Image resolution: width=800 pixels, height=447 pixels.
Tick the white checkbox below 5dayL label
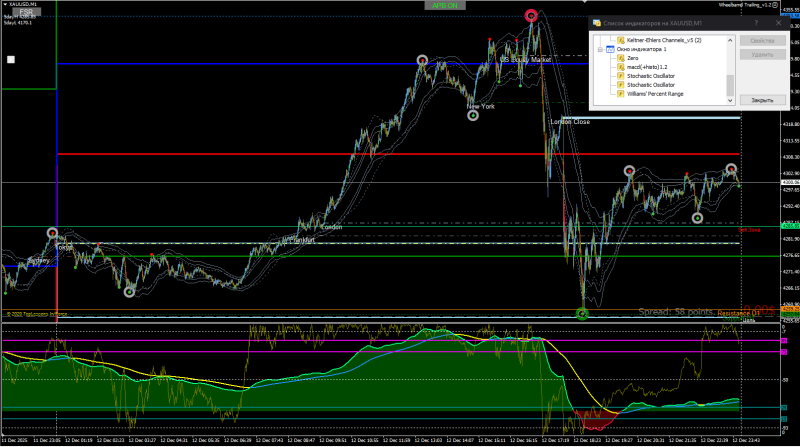click(x=11, y=60)
